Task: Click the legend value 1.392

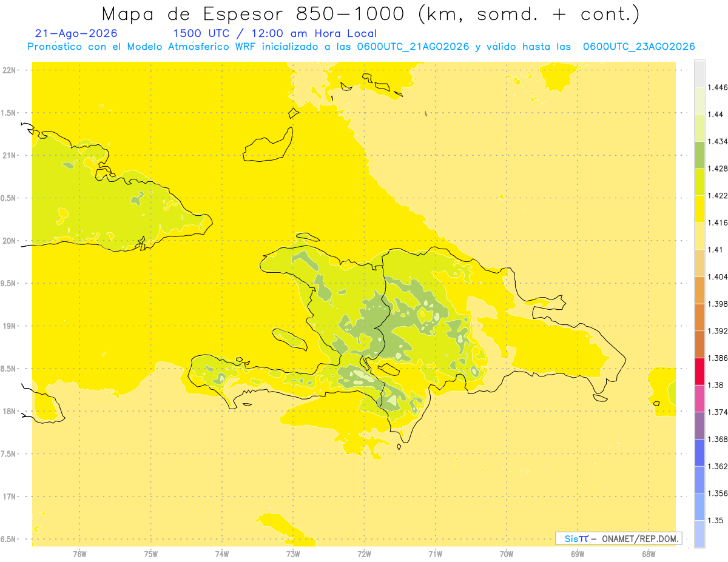Action: coord(718,331)
